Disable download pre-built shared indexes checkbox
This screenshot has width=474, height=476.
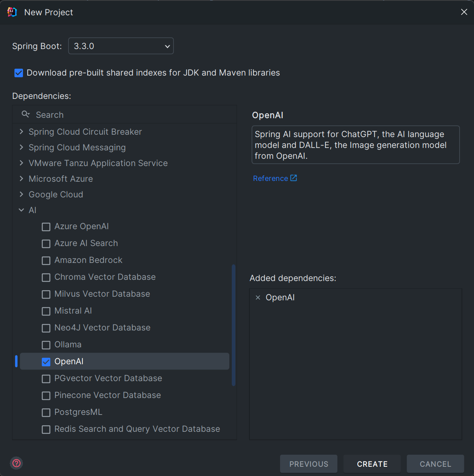(x=19, y=73)
